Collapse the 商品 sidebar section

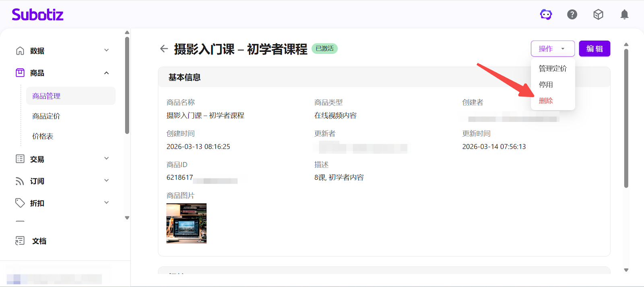pyautogui.click(x=106, y=73)
